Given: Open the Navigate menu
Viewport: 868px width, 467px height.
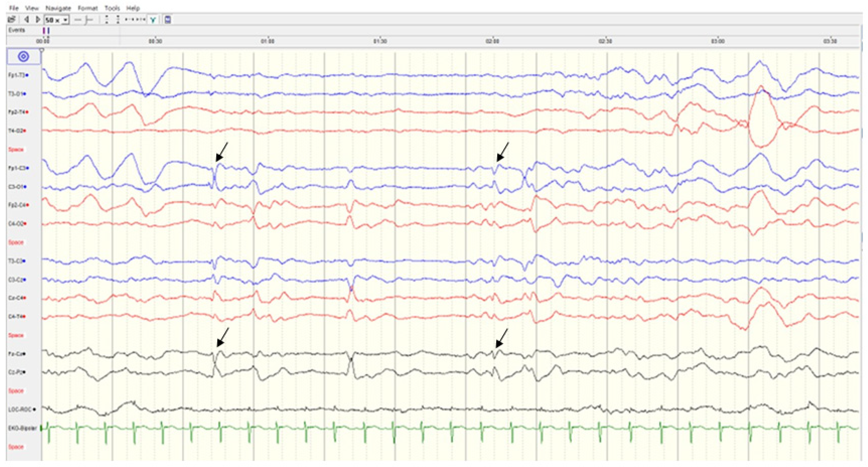Looking at the screenshot, I should [x=58, y=8].
